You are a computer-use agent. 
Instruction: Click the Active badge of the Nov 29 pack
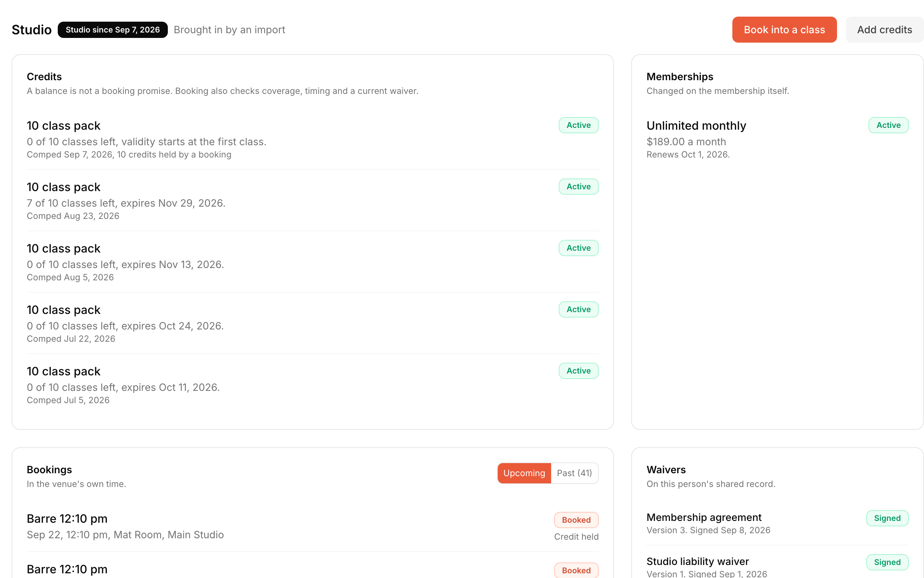[x=579, y=186]
